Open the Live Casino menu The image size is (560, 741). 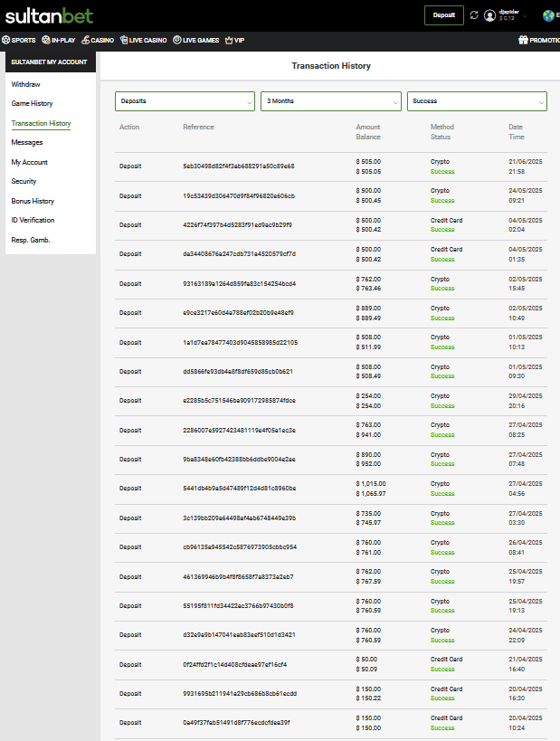(147, 40)
